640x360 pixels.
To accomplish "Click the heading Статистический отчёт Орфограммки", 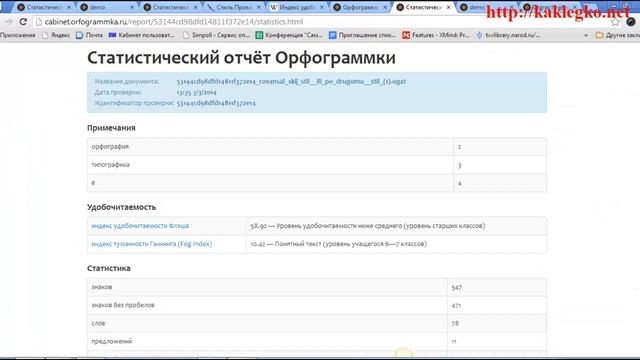I will (x=241, y=58).
